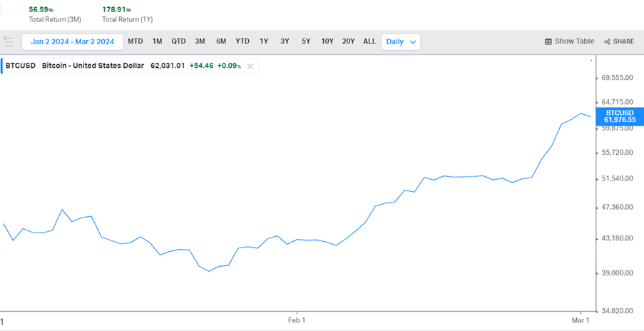Switch to QTD range
644x331 pixels.
pyautogui.click(x=178, y=41)
